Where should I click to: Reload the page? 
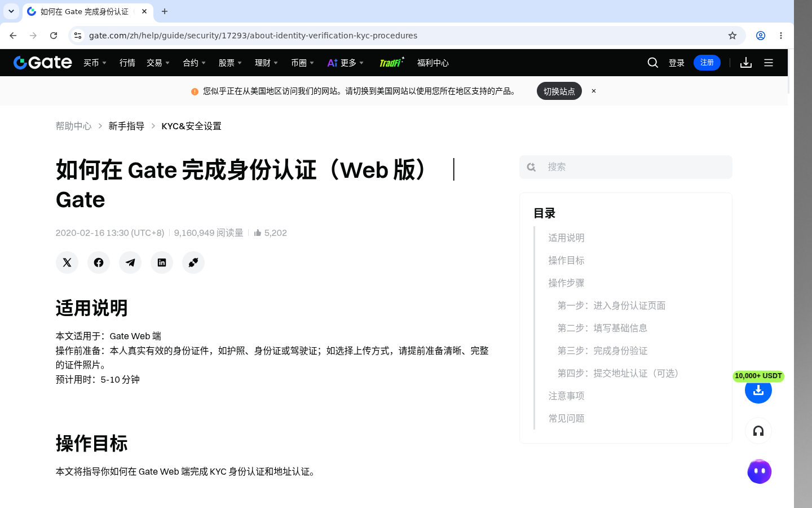54,36
